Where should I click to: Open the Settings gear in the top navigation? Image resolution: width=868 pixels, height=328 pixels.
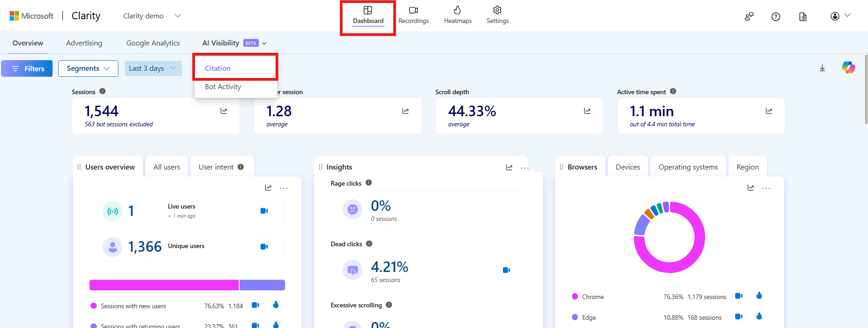498,16
